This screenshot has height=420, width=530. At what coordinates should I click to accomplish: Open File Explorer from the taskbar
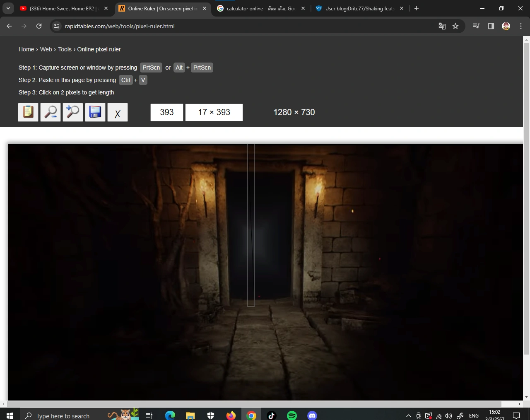point(190,415)
